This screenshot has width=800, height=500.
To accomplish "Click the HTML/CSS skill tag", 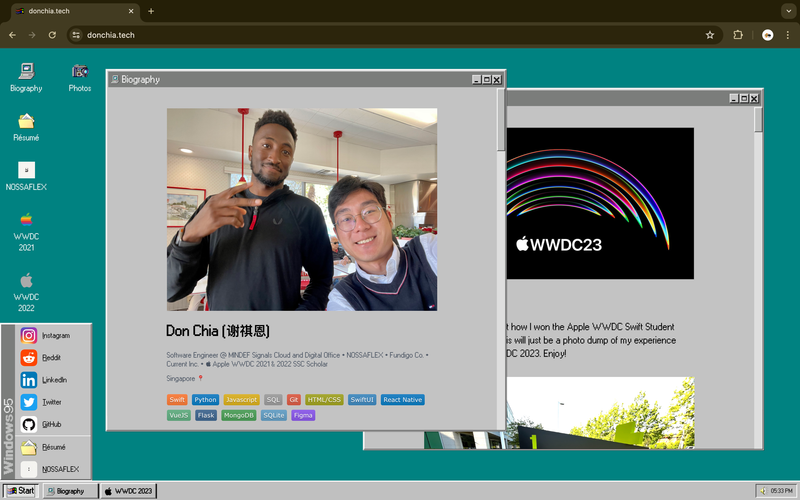I will (x=324, y=399).
